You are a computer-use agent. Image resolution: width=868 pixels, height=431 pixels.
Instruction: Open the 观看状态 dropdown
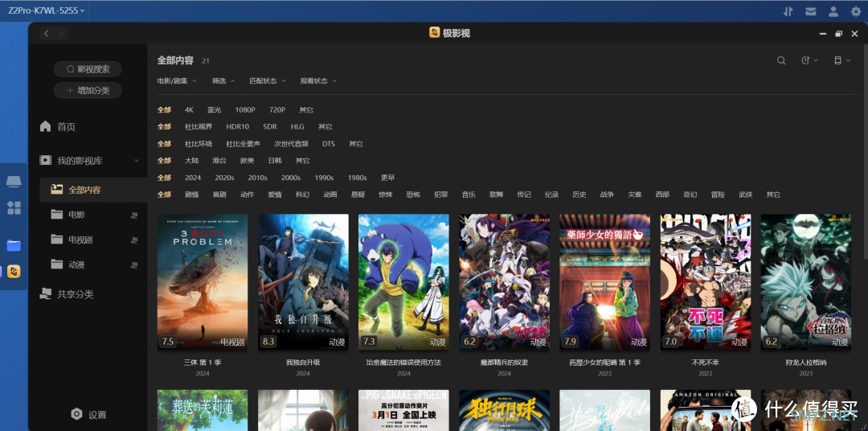click(x=318, y=81)
